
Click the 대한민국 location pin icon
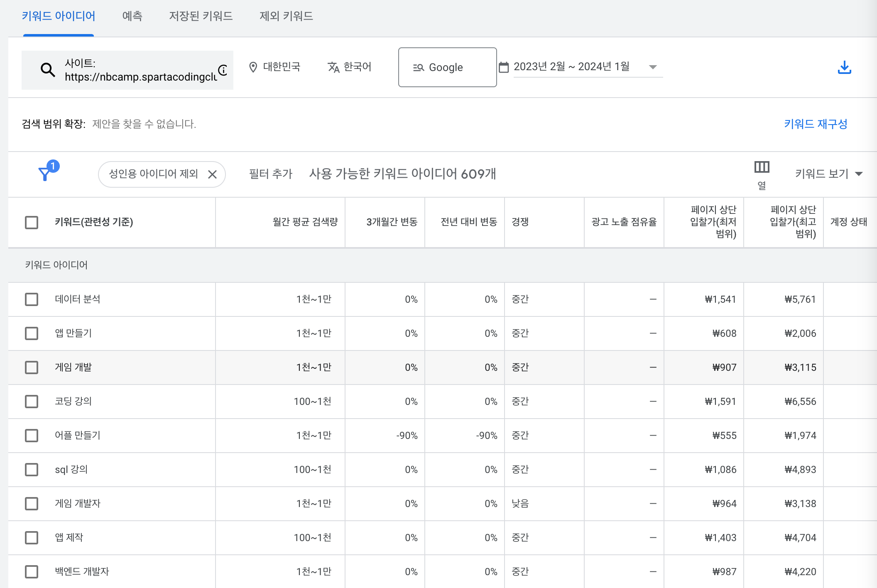pyautogui.click(x=253, y=67)
